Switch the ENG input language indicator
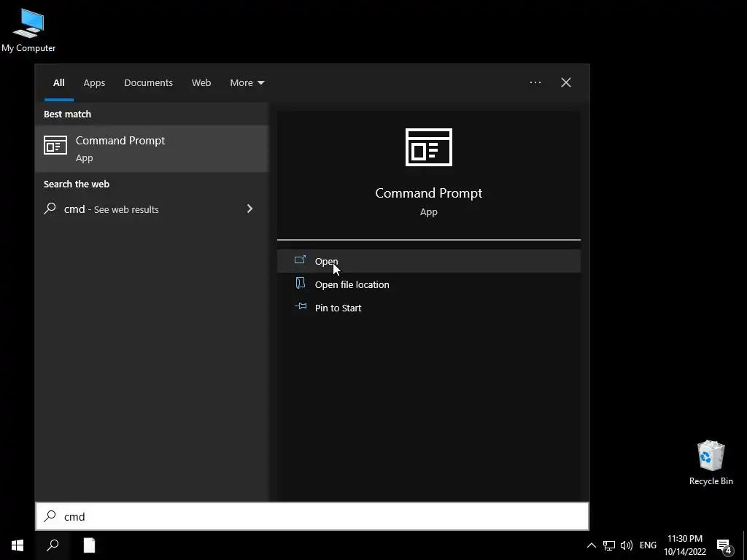Viewport: 747px width, 560px height. click(x=648, y=545)
